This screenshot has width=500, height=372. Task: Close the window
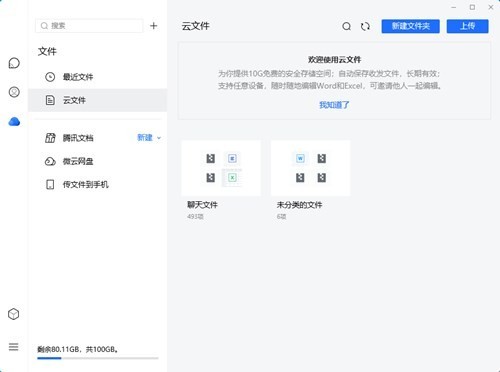click(491, 7)
